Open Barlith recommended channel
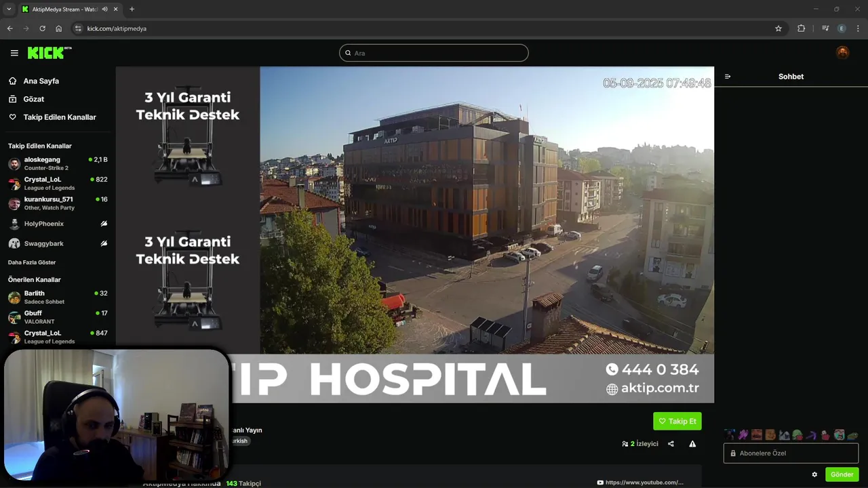868x488 pixels. pyautogui.click(x=58, y=298)
